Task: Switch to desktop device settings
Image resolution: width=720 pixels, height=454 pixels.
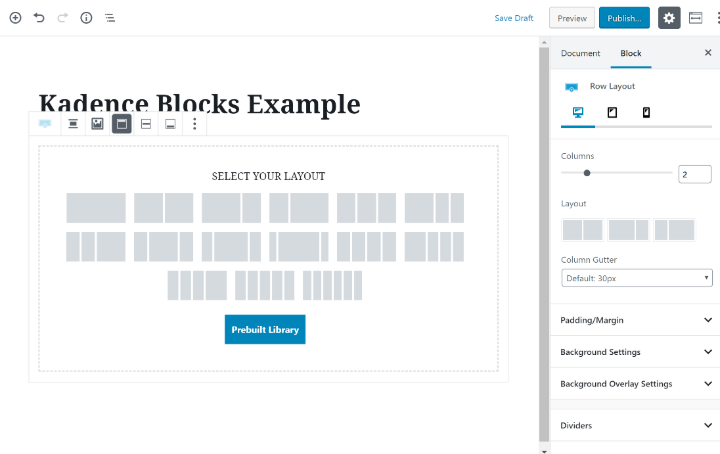Action: [x=578, y=112]
